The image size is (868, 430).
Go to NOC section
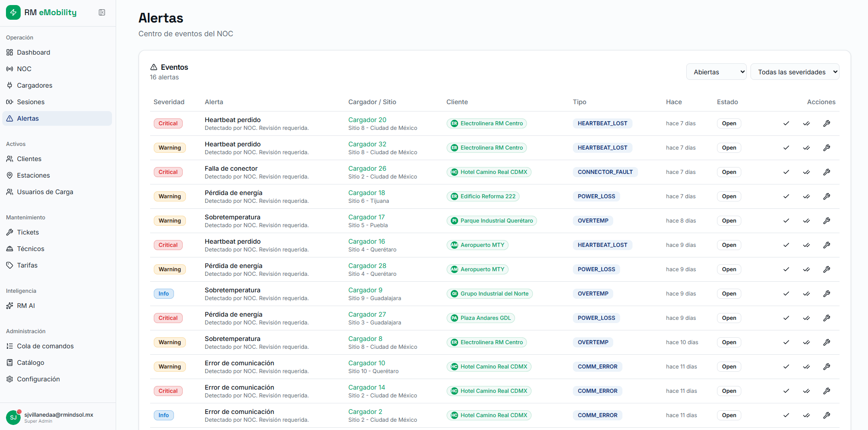(57, 69)
